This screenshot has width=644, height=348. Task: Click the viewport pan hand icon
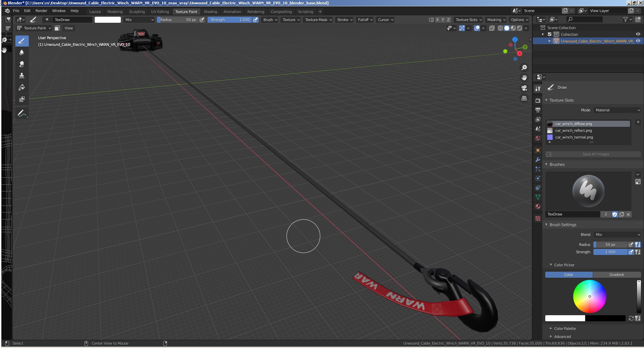tap(524, 78)
